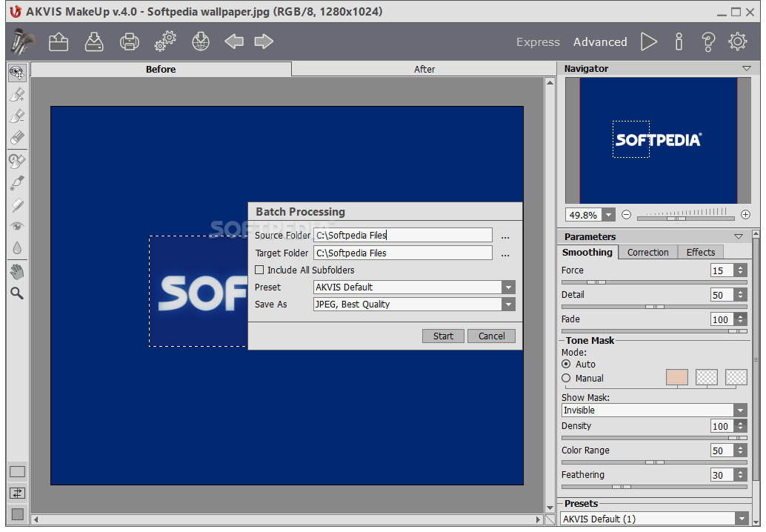Open batch processing gears icon
This screenshot has height=532, width=766.
click(x=165, y=41)
